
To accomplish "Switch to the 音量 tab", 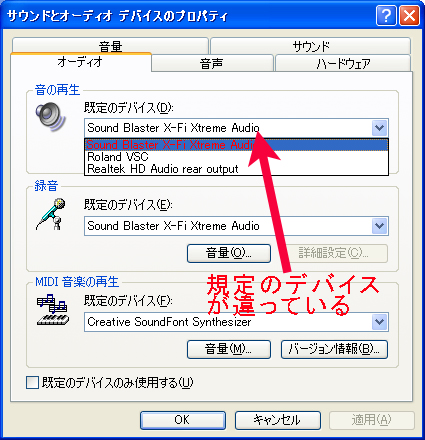I will pyautogui.click(x=110, y=46).
